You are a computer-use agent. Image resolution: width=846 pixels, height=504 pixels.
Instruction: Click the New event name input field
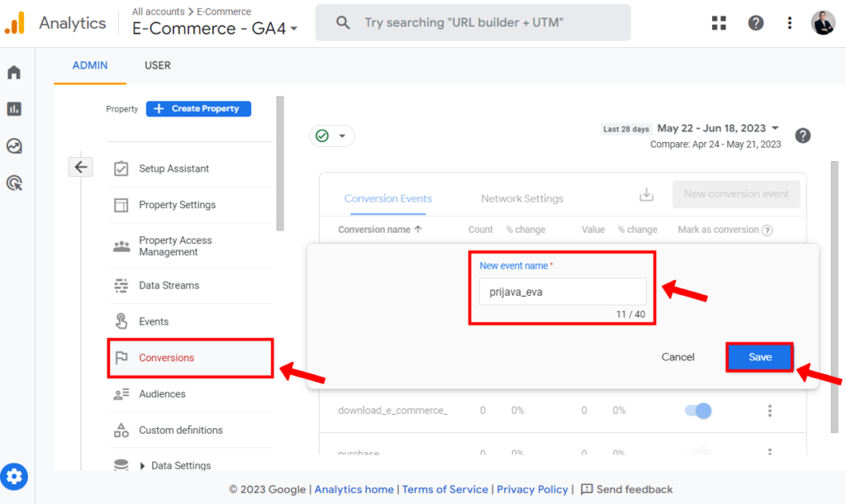click(562, 292)
